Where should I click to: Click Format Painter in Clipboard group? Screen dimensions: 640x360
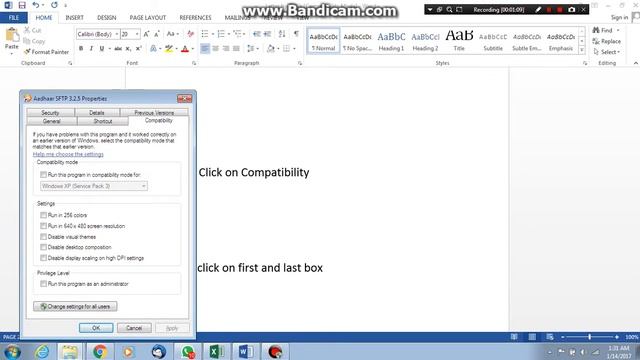pos(46,52)
